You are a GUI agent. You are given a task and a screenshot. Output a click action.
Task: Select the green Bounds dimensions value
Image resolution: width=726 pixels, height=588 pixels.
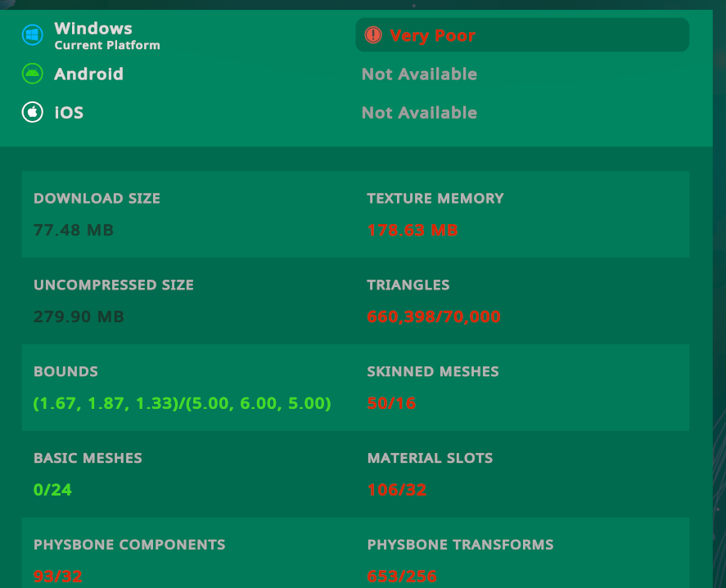pyautogui.click(x=182, y=404)
